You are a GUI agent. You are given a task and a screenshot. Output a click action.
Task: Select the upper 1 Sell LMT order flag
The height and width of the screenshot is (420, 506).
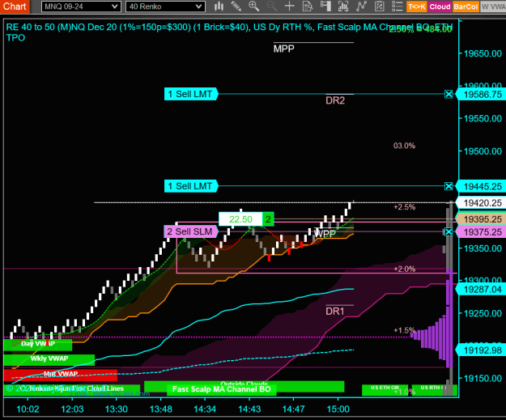pos(191,94)
